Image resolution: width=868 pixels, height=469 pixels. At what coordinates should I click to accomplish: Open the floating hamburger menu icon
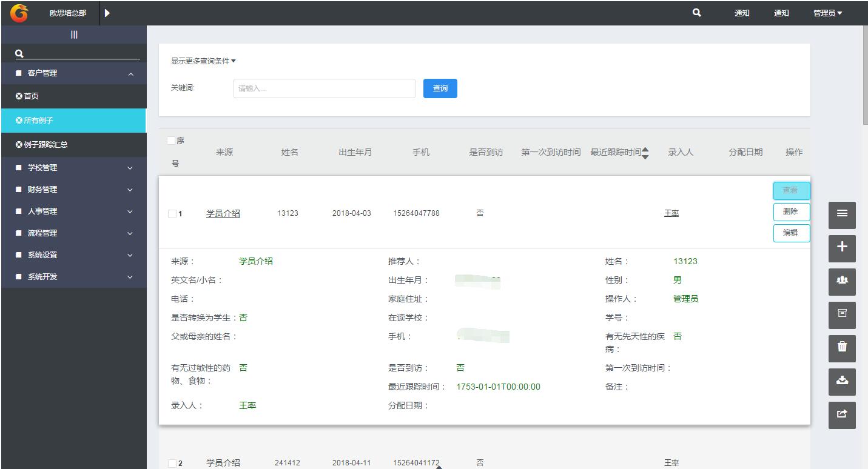click(842, 214)
